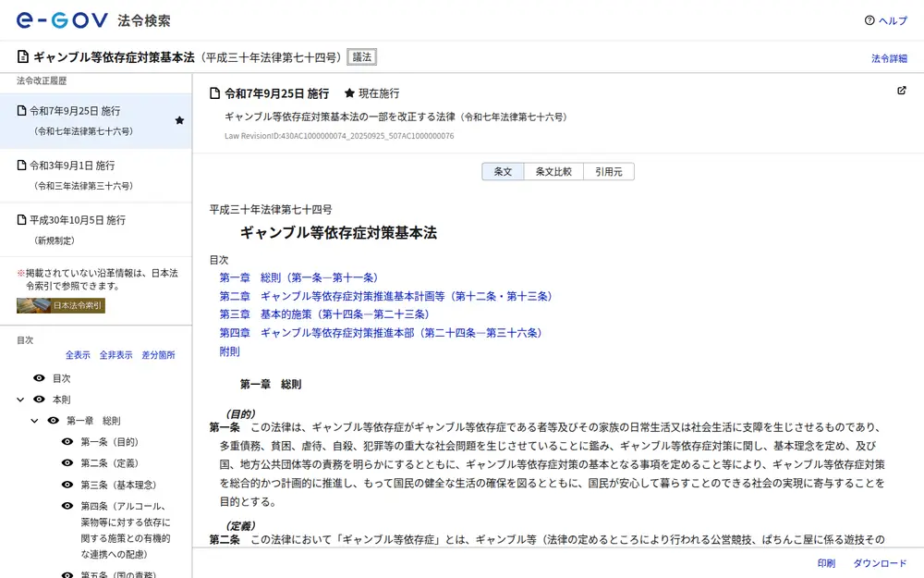Open the 法令詳細 link
Screen dimensions: 924x578
pos(889,58)
